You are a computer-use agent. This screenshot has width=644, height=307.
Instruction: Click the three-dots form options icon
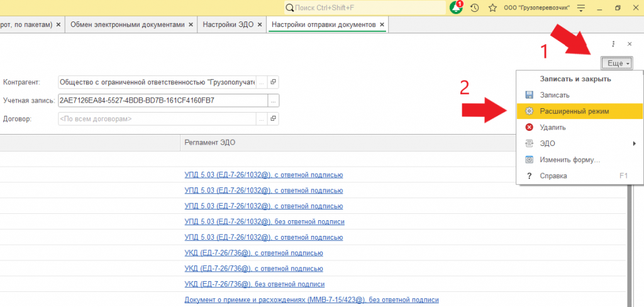point(613,43)
